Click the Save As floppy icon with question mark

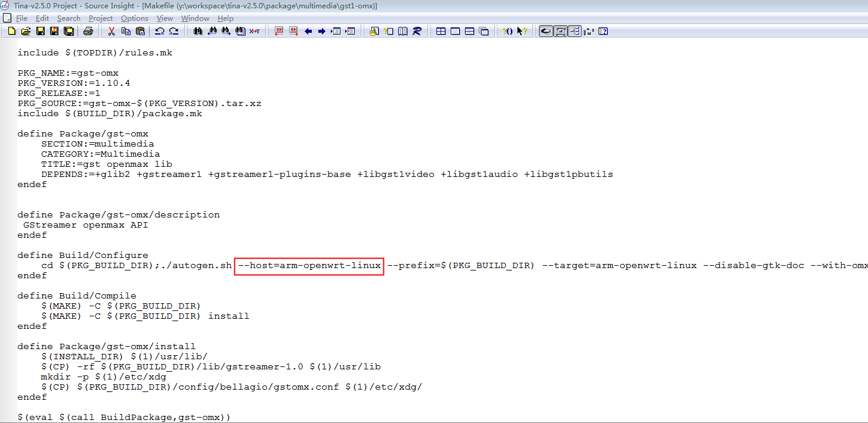coord(54,31)
